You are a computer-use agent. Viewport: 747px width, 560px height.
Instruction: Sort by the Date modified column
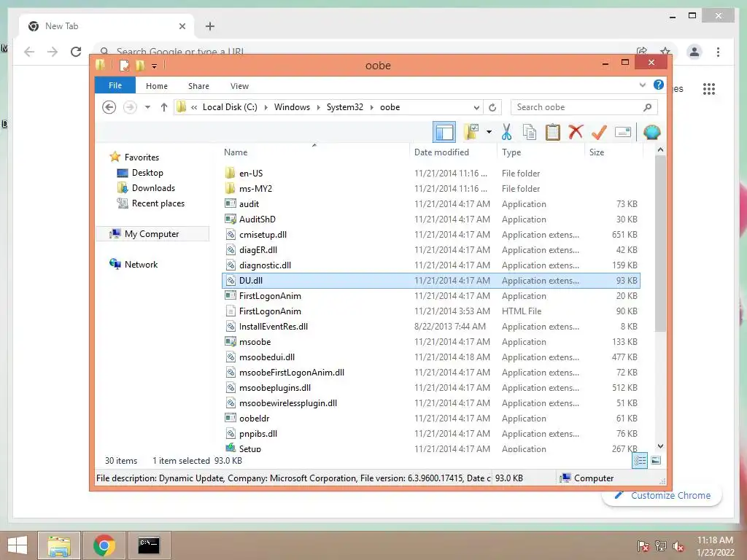click(441, 152)
